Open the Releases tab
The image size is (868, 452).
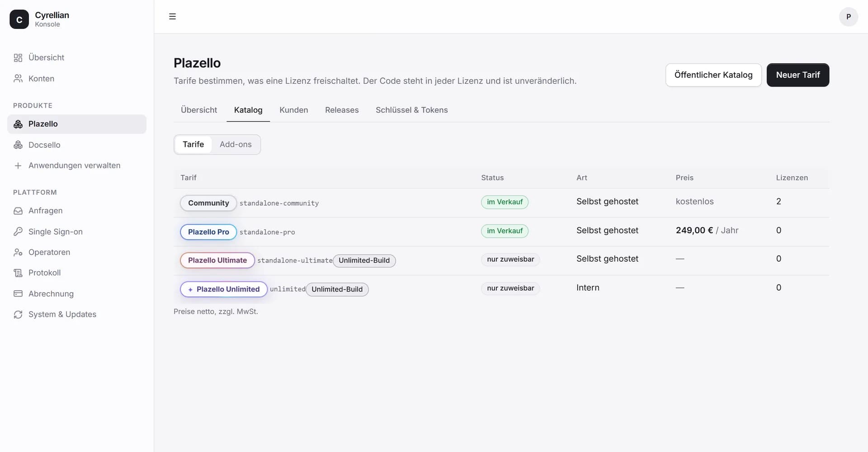coord(342,110)
